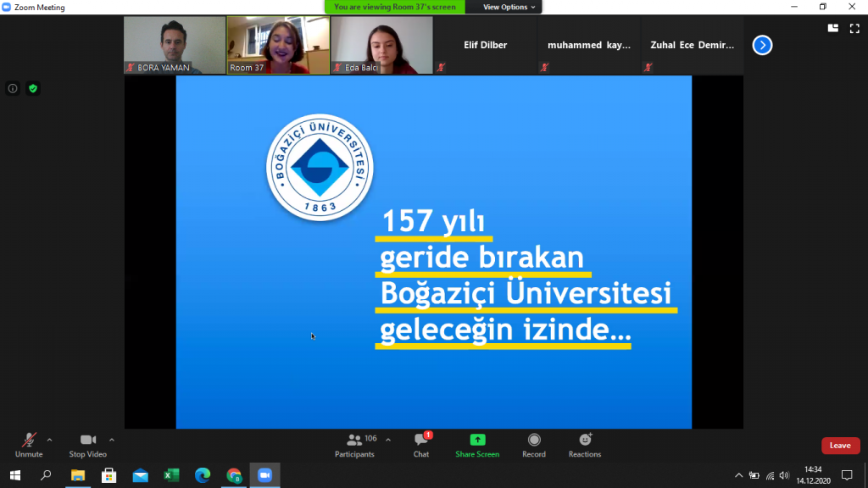Select the Eda Balcı video thumbnail
Screen dimensions: 868x488
pos(381,45)
